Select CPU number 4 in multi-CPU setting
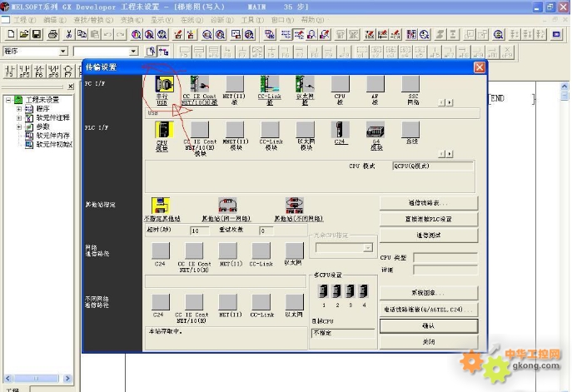572x392 pixels. point(364,291)
